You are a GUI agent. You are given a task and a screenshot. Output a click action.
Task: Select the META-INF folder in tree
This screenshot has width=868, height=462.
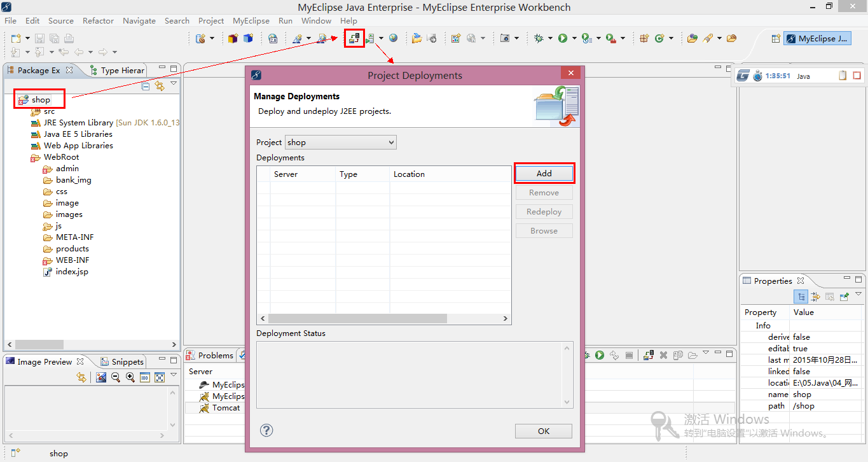click(74, 237)
